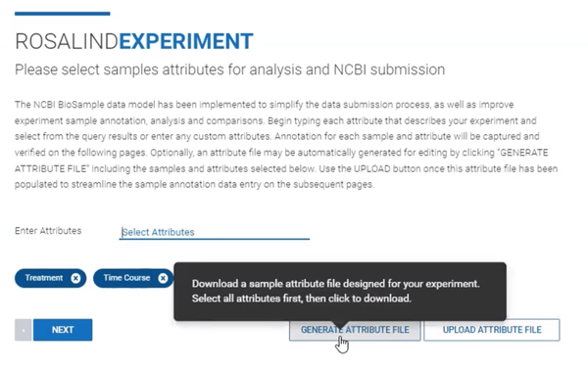
Task: Click the blue EXPERIMENT heading word
Action: [x=186, y=41]
